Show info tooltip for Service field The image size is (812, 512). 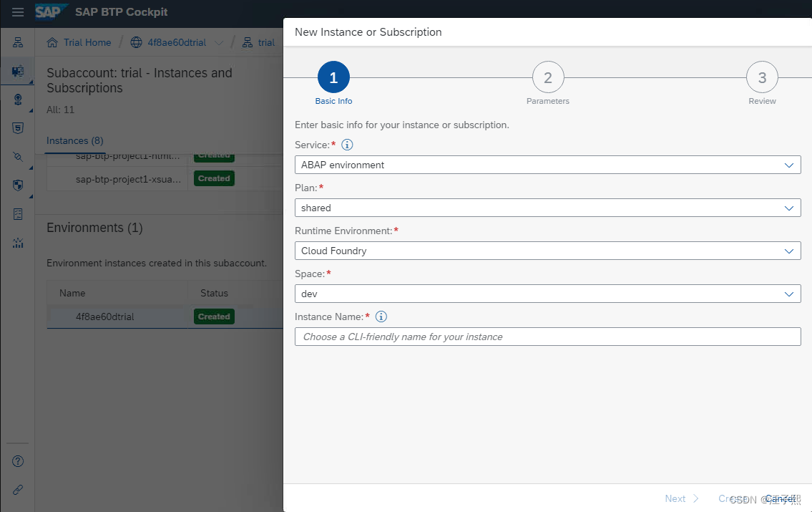tap(347, 145)
